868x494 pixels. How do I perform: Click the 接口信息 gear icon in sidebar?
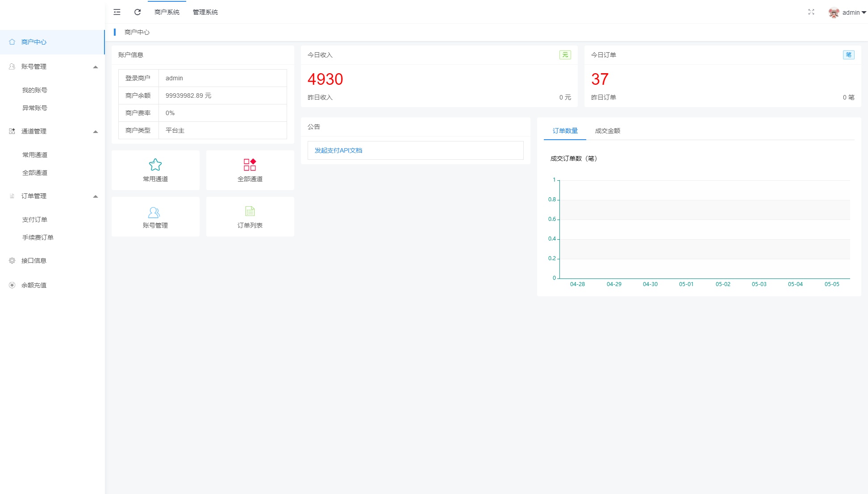[12, 261]
